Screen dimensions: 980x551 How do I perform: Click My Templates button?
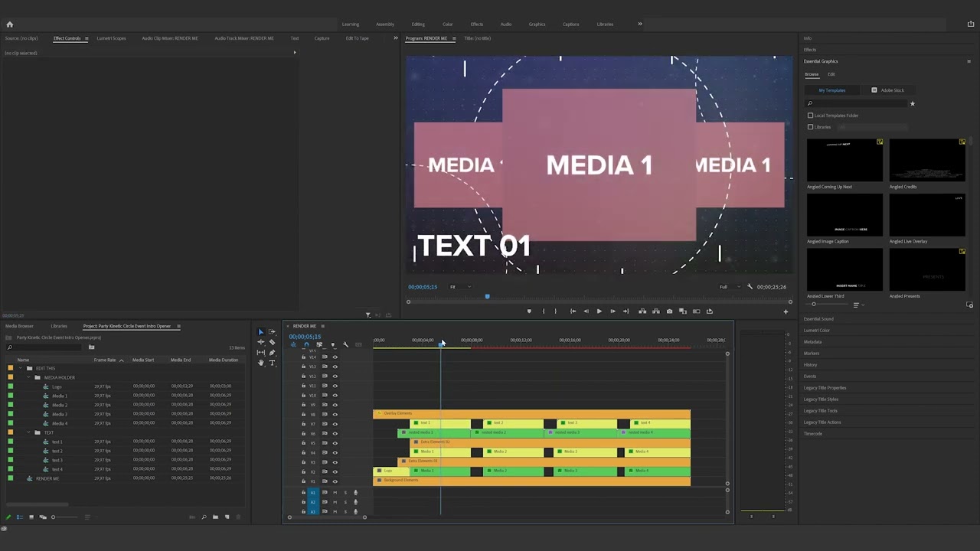[832, 90]
